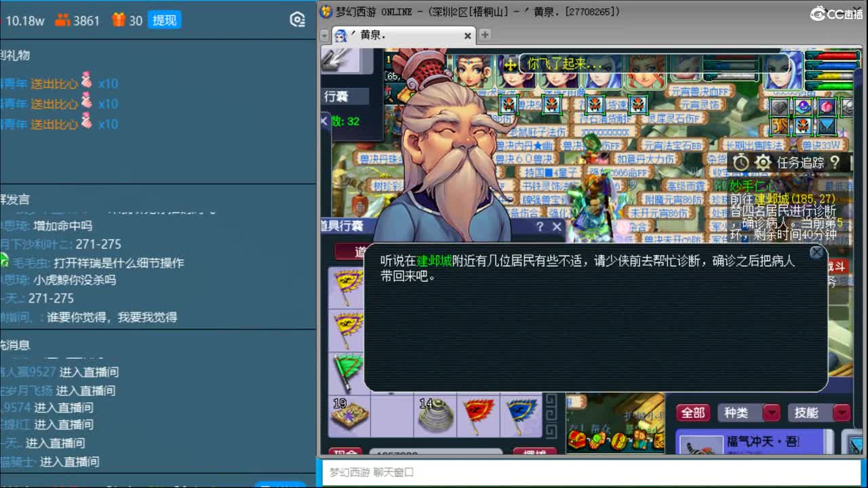
Task: Select red flag in inventory
Action: pos(479,415)
